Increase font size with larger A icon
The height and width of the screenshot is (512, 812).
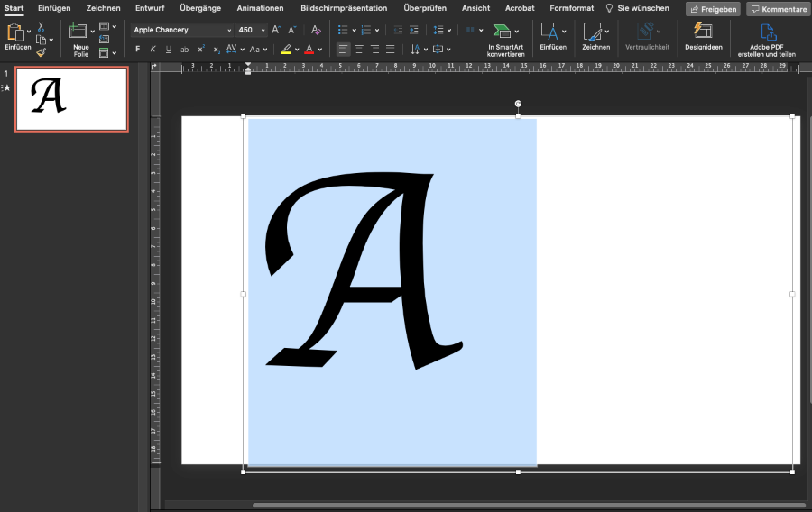[276, 30]
